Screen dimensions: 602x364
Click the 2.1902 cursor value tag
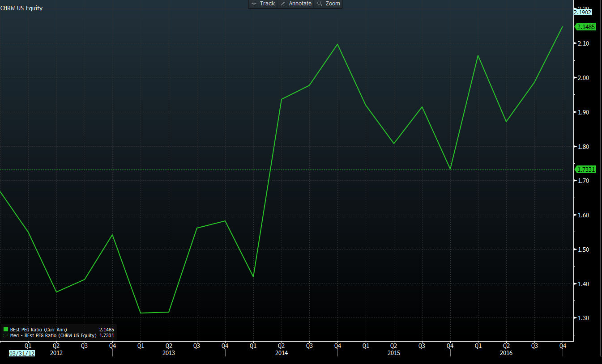(x=583, y=13)
